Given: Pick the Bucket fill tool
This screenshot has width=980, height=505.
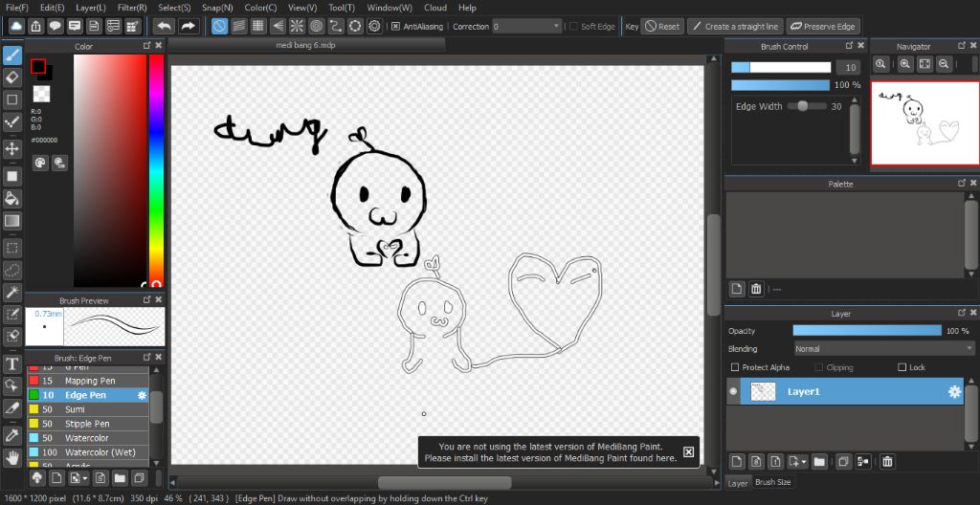Looking at the screenshot, I should (x=12, y=199).
